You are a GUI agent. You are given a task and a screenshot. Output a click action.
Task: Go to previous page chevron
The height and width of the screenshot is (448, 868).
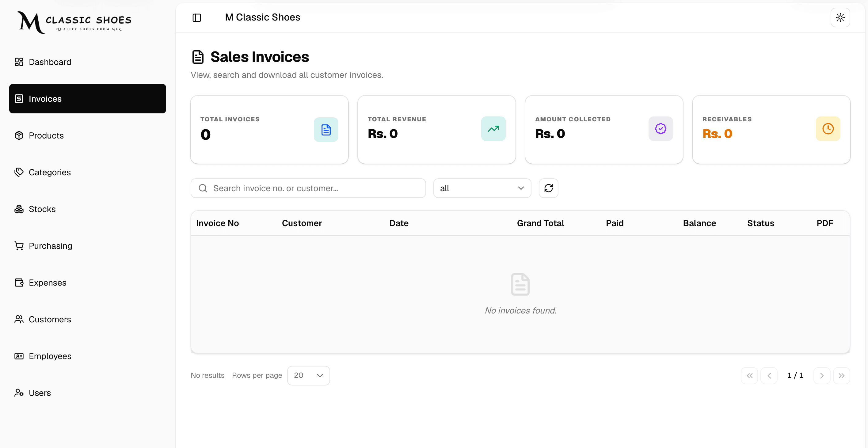pos(769,376)
